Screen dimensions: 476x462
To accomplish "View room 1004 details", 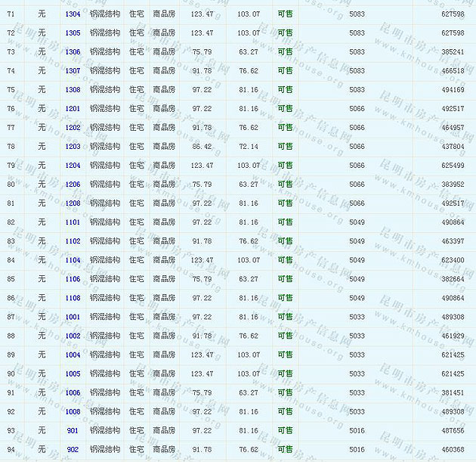I will tap(73, 355).
